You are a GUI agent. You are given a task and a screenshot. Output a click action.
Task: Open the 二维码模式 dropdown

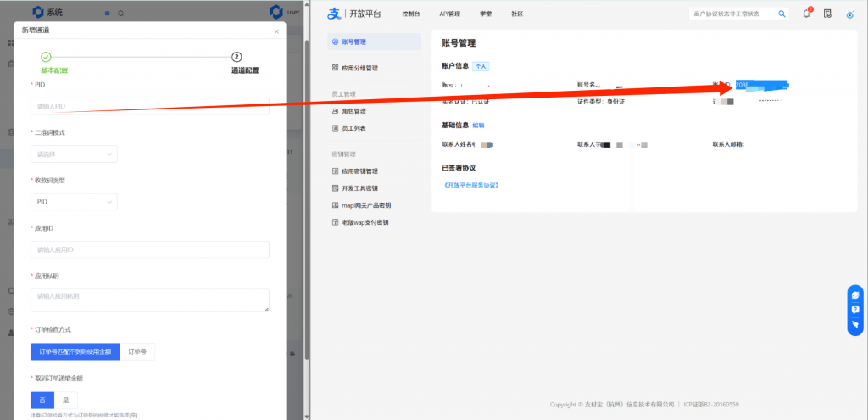coord(74,154)
